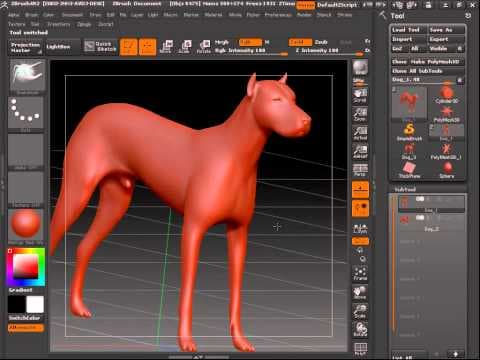Open the Alpha menu
This screenshot has width=480, height=360.
(14, 15)
